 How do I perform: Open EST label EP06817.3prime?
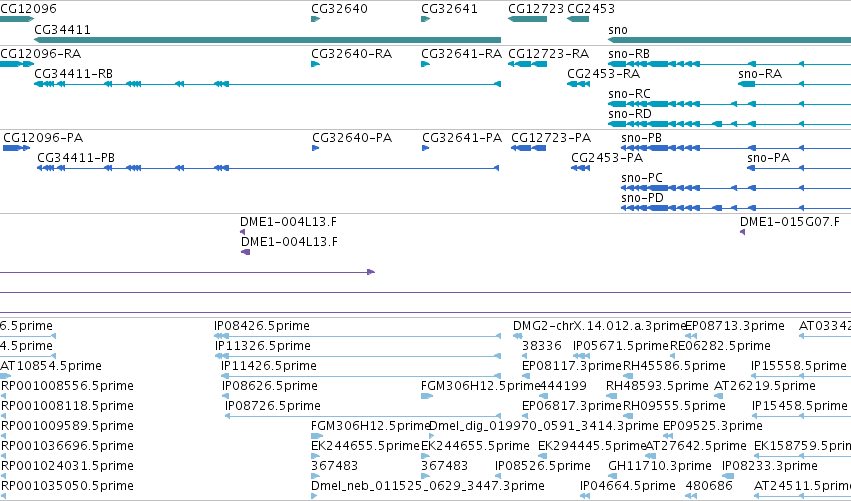click(571, 406)
